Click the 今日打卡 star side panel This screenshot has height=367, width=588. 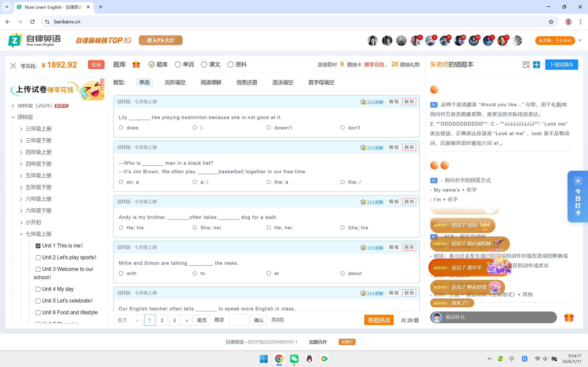(x=578, y=197)
